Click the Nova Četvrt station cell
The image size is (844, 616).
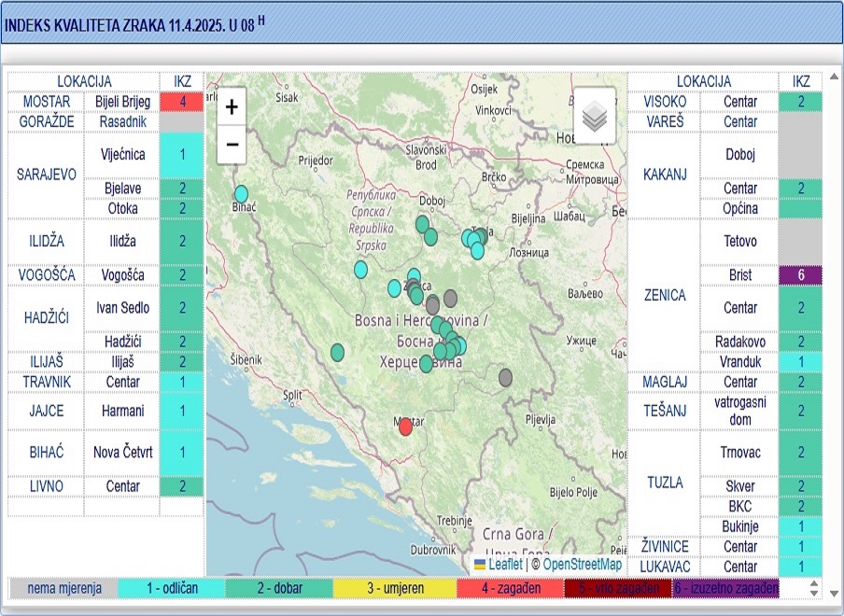click(x=122, y=453)
